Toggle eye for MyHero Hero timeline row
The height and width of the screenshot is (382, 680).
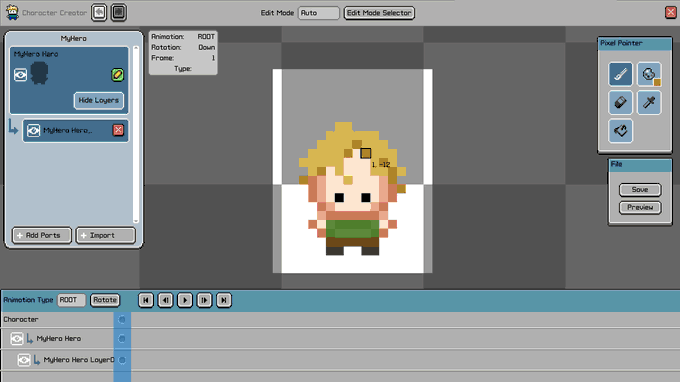point(16,339)
